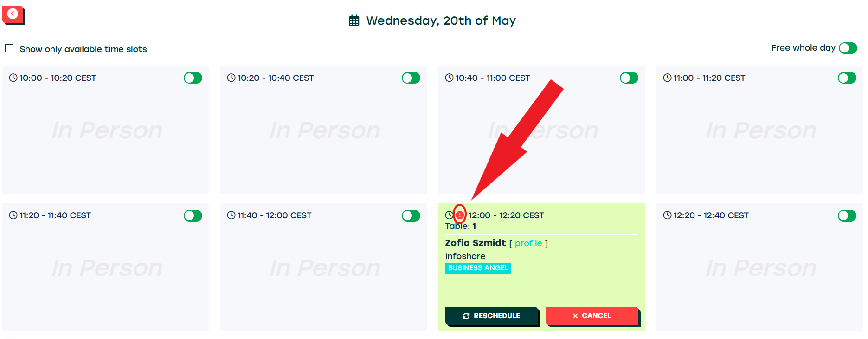Click the clock icon of 11:40 slot
868x339 pixels.
click(x=231, y=215)
